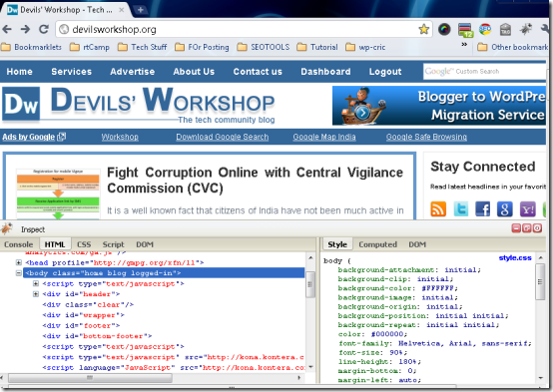
Task: Turn off Firebug with the power icon
Action: click(x=537, y=228)
